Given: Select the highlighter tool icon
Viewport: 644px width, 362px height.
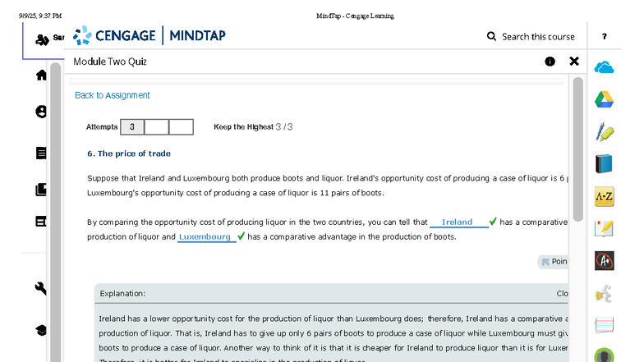Looking at the screenshot, I should coord(605,131).
